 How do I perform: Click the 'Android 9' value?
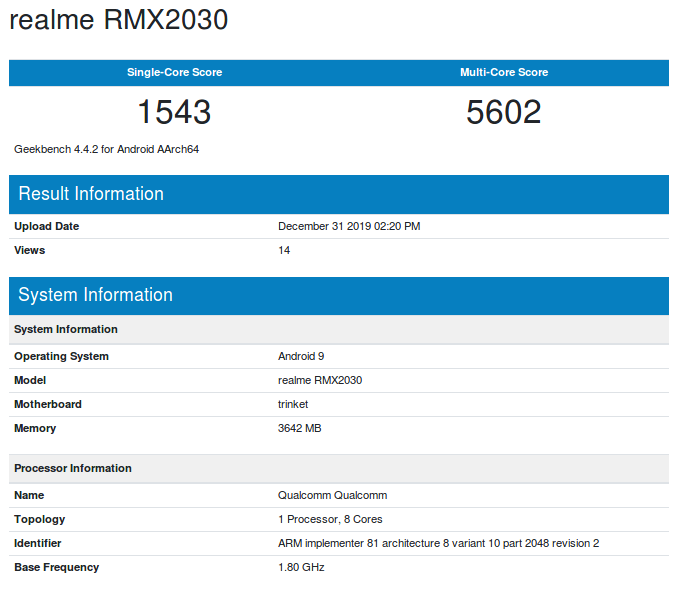pos(301,356)
